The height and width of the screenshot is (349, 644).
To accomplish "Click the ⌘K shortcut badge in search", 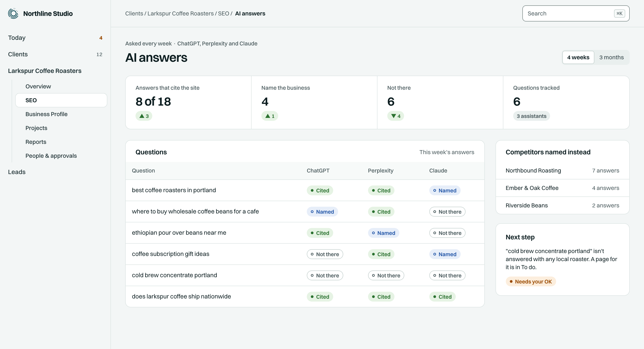I will click(x=619, y=13).
